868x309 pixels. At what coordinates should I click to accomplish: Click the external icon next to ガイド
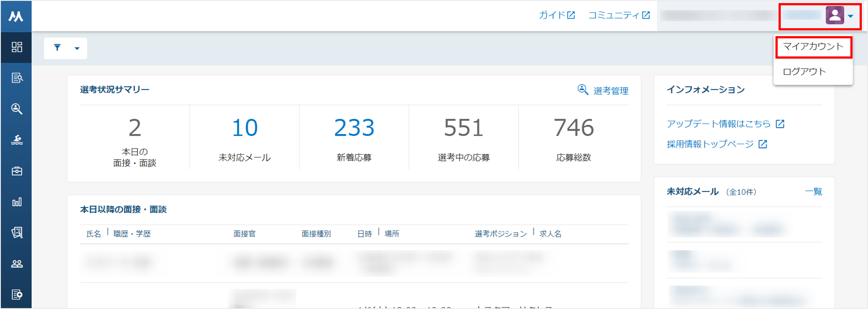[x=571, y=15]
